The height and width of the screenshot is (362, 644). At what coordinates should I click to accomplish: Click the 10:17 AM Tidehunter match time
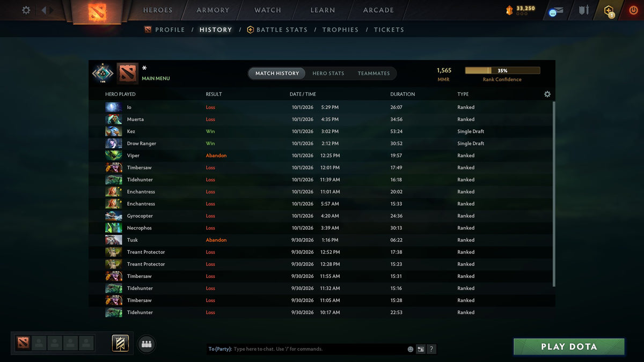pyautogui.click(x=330, y=312)
